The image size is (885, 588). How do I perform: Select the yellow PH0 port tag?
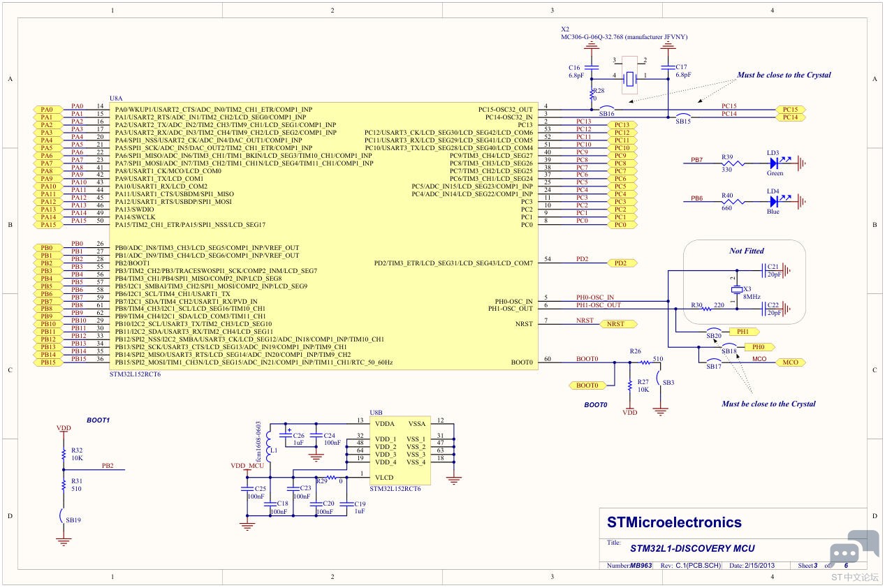tap(759, 347)
